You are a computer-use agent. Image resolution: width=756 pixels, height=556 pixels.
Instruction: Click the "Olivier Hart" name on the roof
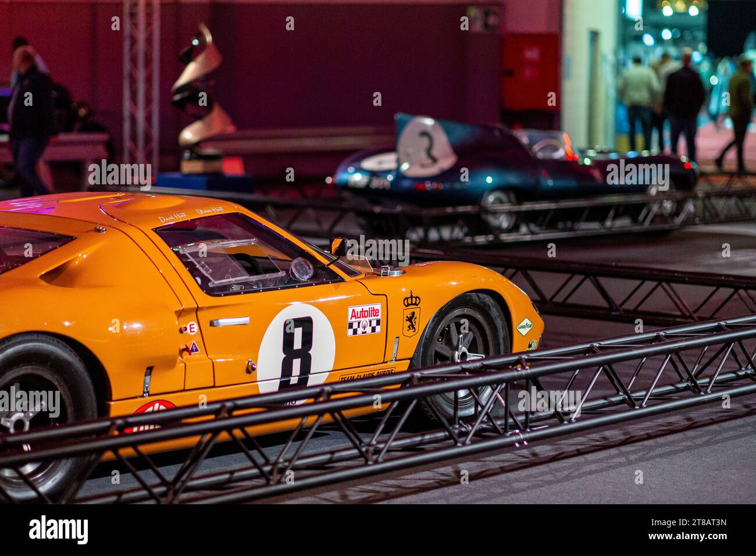pos(209,209)
